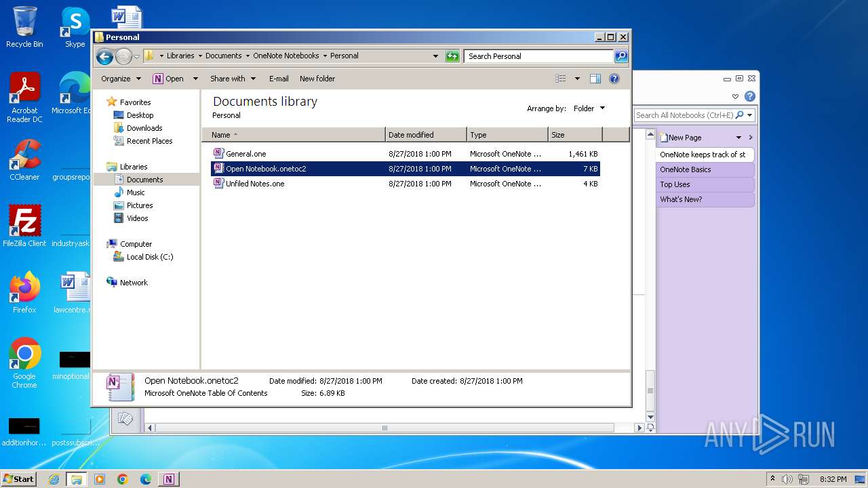Open the CCleaner desktop shortcut
This screenshot has height=488, width=868.
[24, 160]
